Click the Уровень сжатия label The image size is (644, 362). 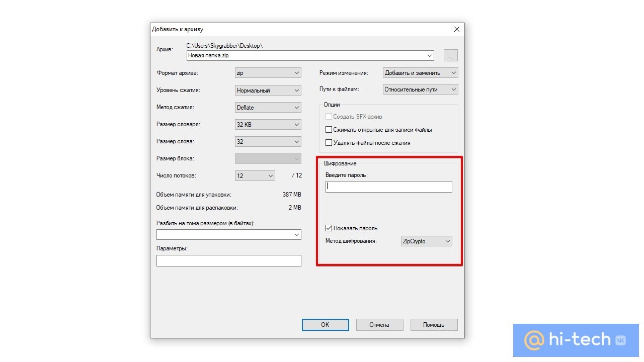click(x=178, y=90)
